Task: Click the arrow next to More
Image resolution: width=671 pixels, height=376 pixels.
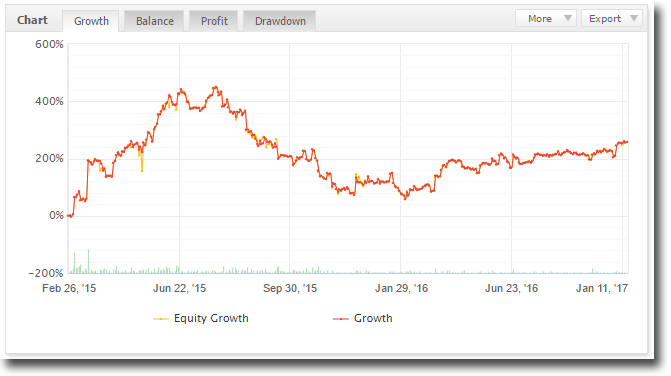Action: pyautogui.click(x=567, y=18)
